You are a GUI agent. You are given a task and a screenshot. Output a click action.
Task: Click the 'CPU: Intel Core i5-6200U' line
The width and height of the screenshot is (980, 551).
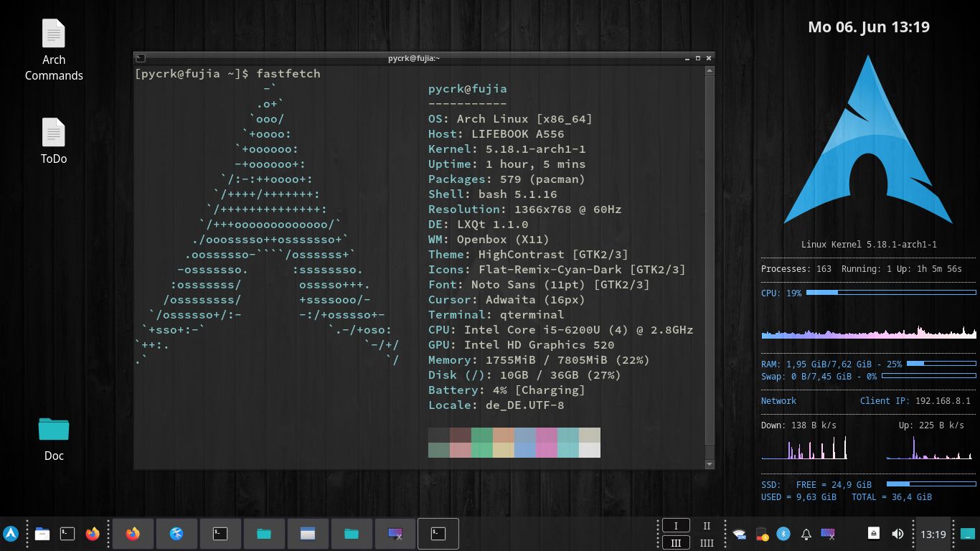(x=560, y=329)
